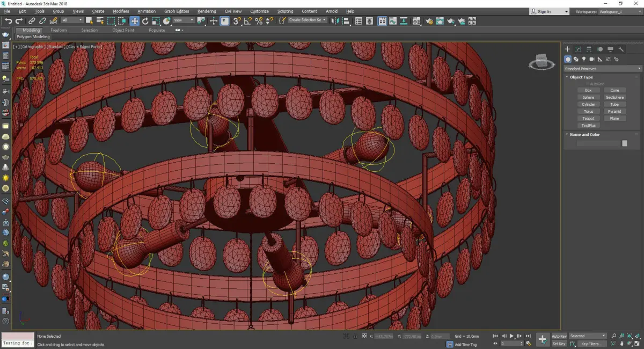Toggle the Spinner Snap button

pyautogui.click(x=268, y=21)
